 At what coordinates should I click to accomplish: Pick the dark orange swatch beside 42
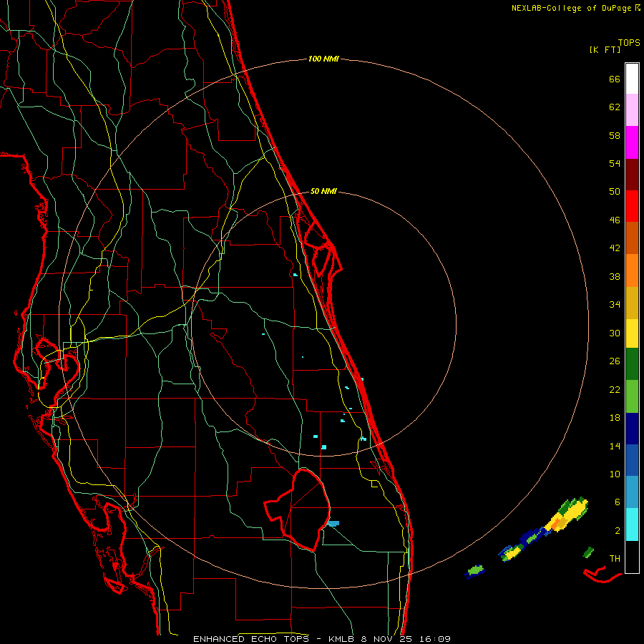point(632,238)
